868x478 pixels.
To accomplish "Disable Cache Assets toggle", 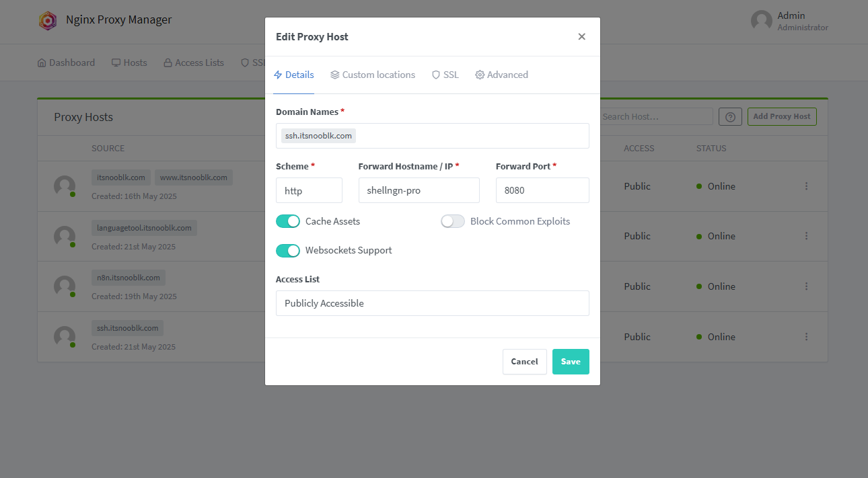I will (x=288, y=221).
